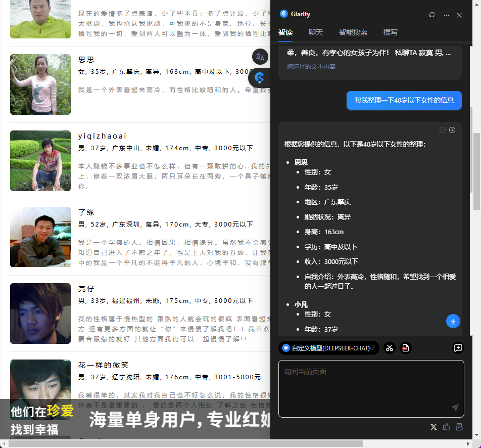Click the translate page floating icon
The height and width of the screenshot is (448, 481).
coord(260,57)
